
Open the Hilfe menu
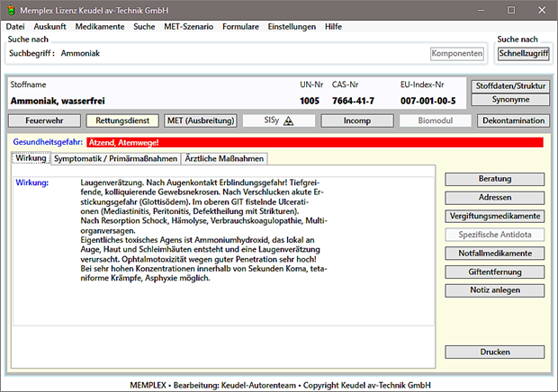pyautogui.click(x=333, y=27)
